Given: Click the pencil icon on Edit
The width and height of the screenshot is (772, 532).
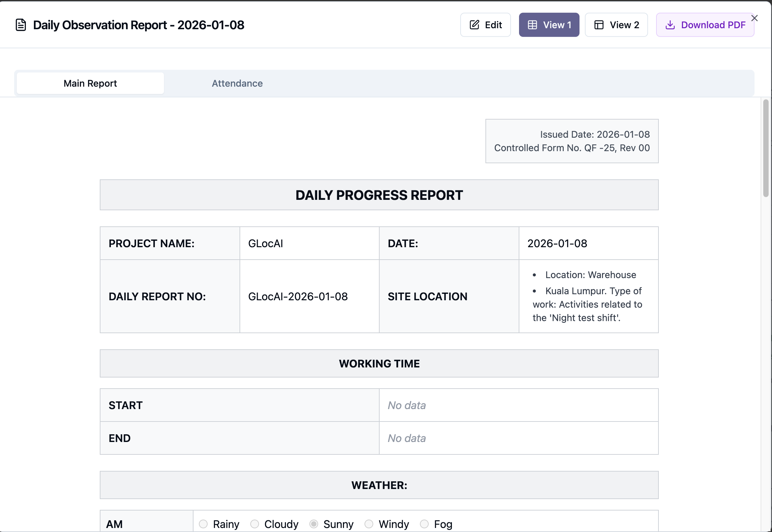Looking at the screenshot, I should [x=474, y=25].
